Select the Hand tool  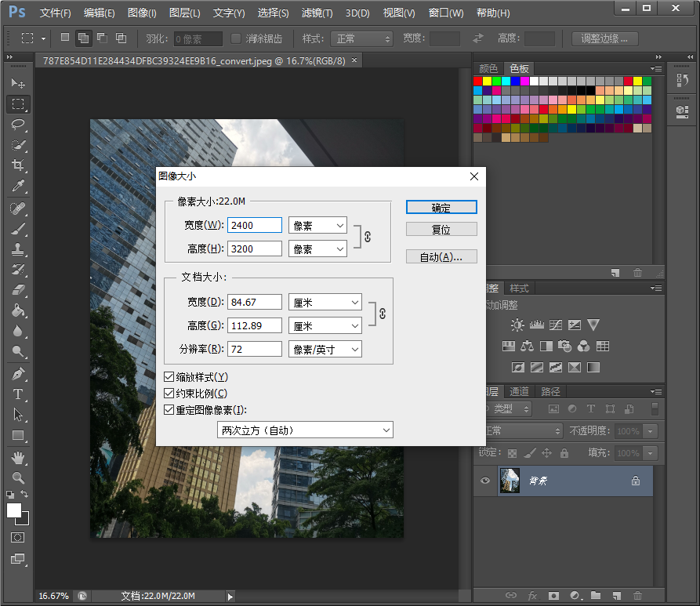click(18, 457)
